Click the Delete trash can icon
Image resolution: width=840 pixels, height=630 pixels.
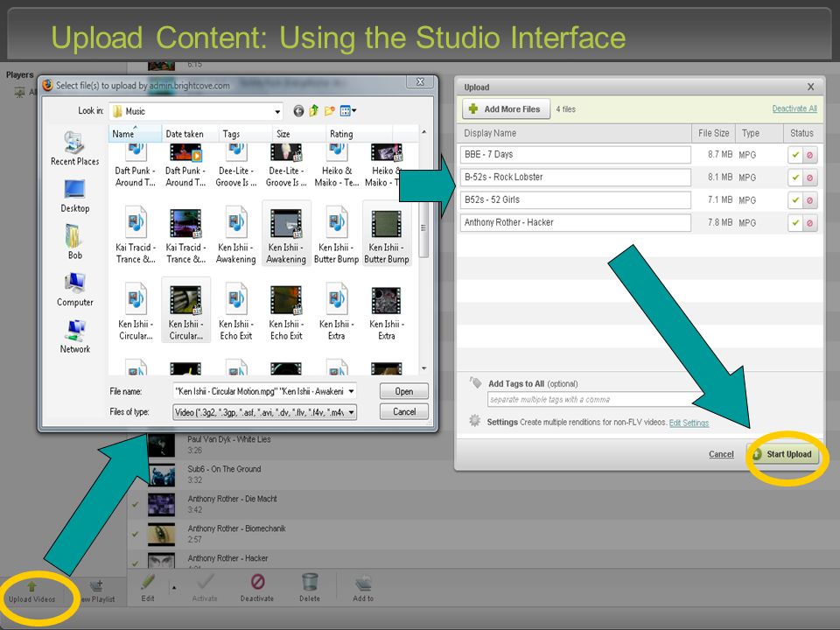(310, 582)
